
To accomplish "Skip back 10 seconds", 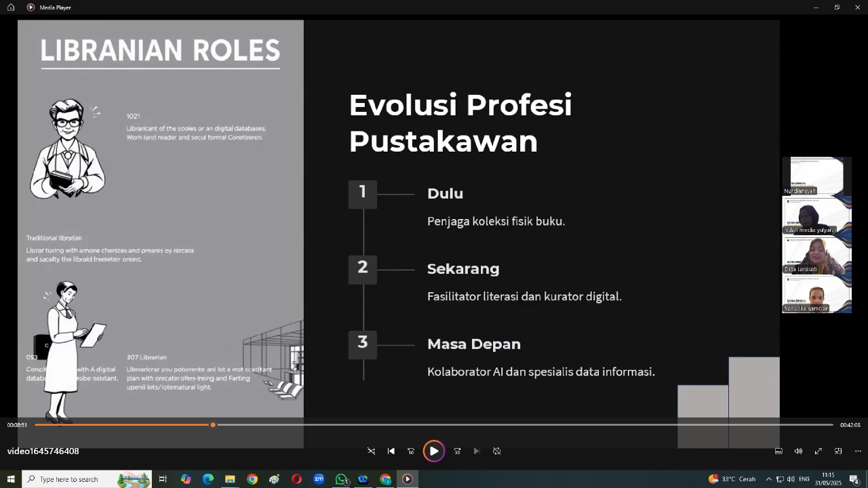I will [411, 451].
